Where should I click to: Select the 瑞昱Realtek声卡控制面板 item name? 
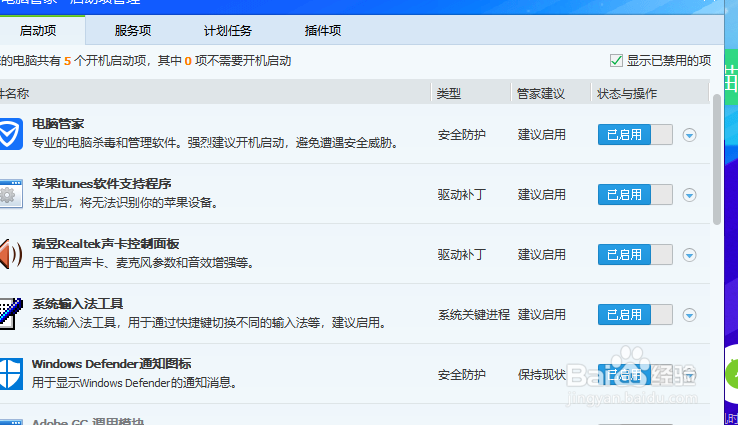click(105, 244)
